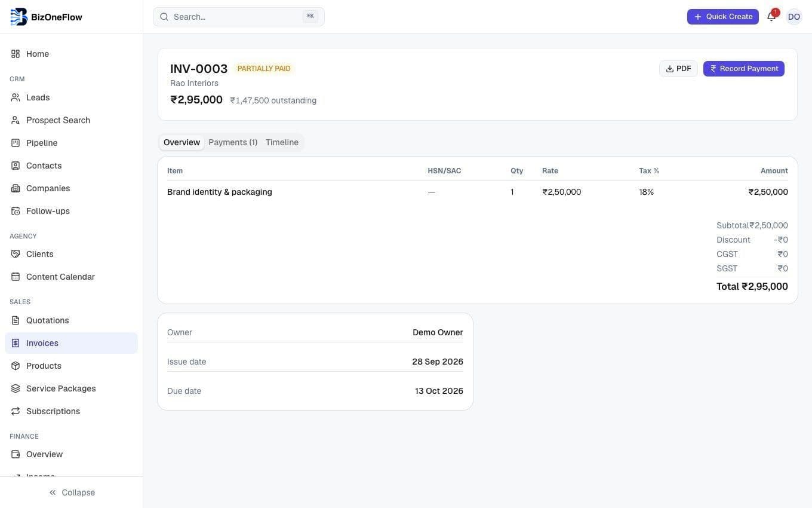Open the Payments (1) tab

[233, 142]
